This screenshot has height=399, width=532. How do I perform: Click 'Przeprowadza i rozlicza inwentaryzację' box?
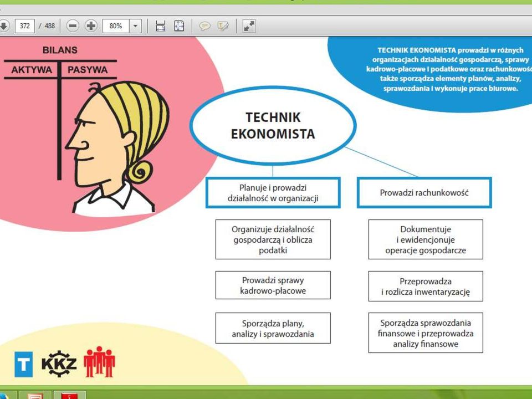[x=426, y=287]
